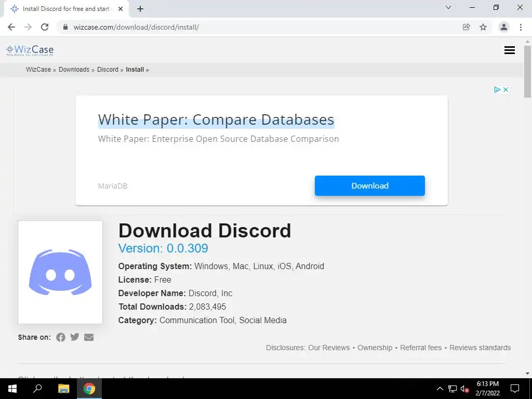
Task: Open File Explorer from the taskbar
Action: coord(63,389)
